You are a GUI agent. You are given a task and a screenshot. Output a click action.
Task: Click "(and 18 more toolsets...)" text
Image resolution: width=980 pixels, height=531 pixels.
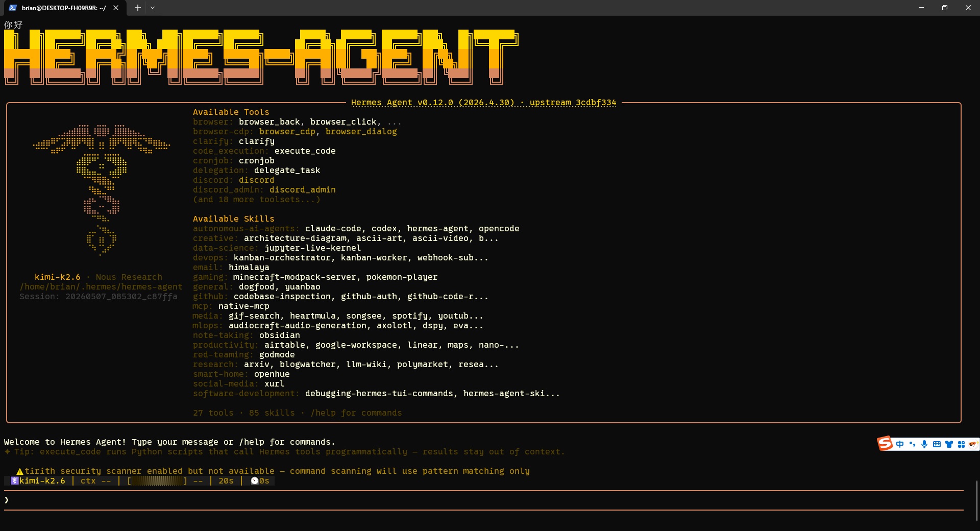pyautogui.click(x=256, y=199)
